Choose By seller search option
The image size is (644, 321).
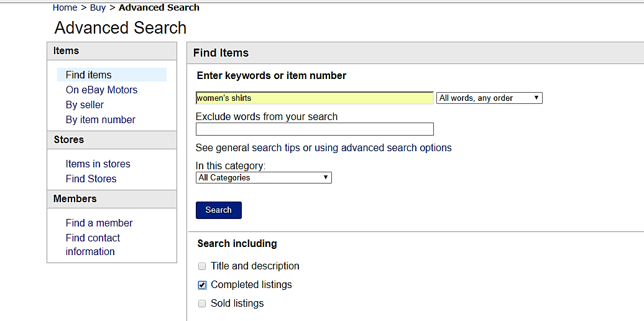pyautogui.click(x=85, y=105)
